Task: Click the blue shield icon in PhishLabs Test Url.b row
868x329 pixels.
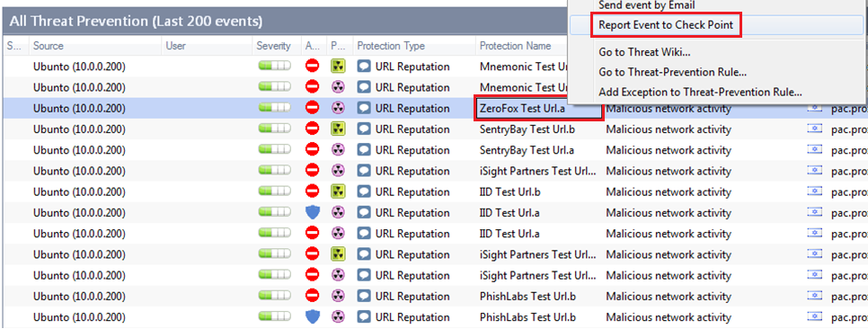Action: (313, 317)
